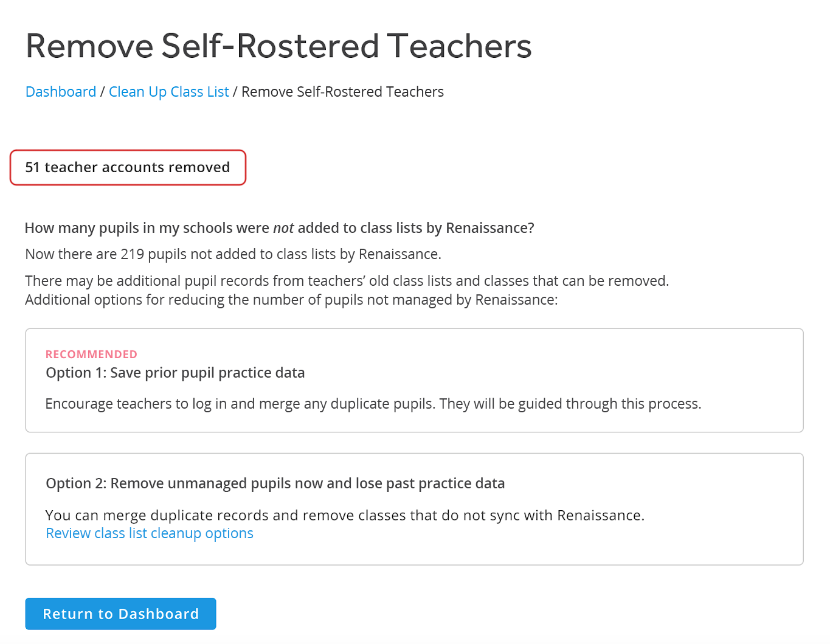The image size is (830, 644).
Task: Open Review class list cleanup options
Action: coord(150,533)
